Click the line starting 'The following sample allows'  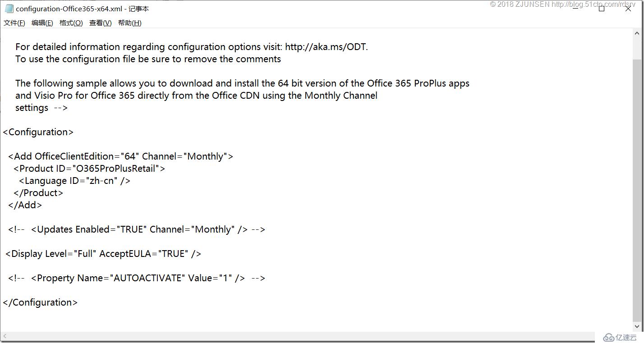(x=242, y=83)
